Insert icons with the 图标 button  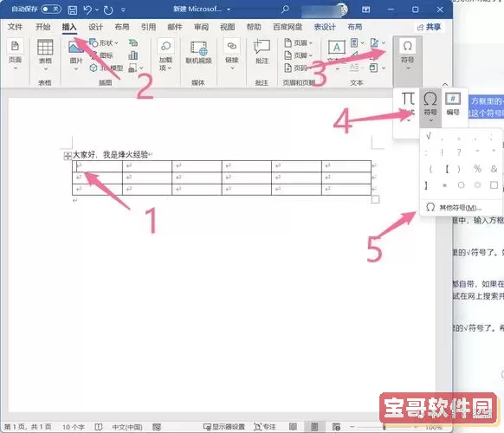click(x=101, y=55)
